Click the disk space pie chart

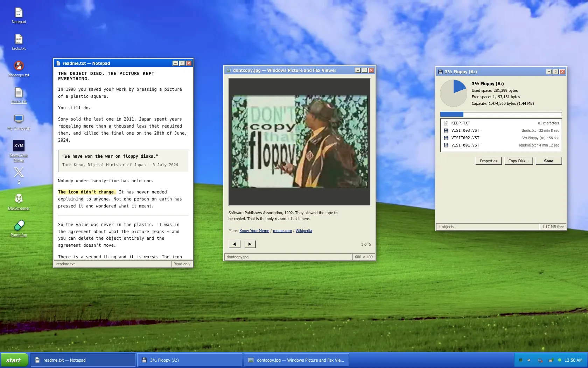click(x=454, y=93)
